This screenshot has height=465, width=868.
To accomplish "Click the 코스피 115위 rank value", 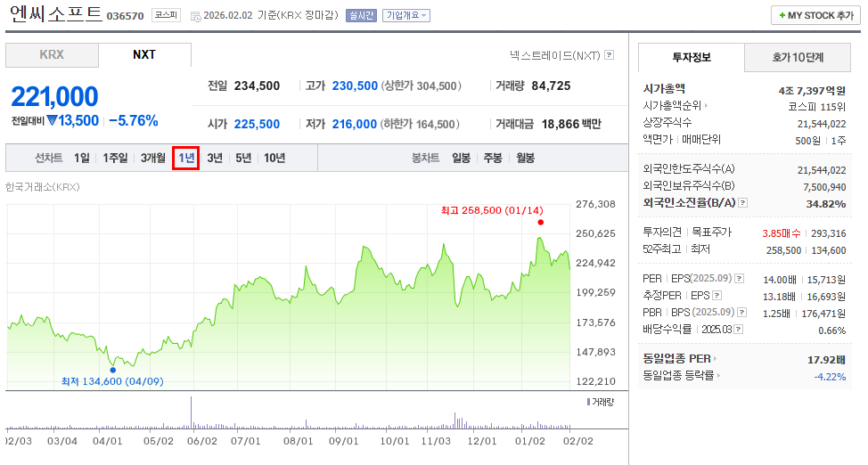I will coord(817,107).
